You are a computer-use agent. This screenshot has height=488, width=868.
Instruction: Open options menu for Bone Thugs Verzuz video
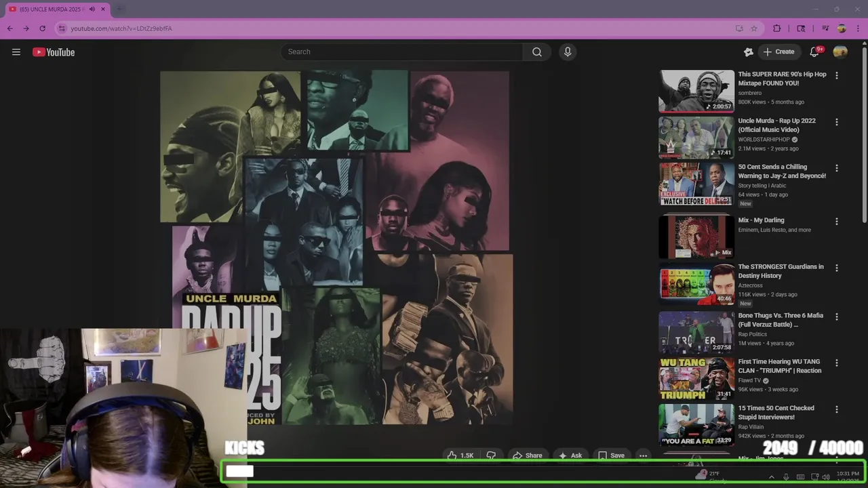tap(836, 317)
